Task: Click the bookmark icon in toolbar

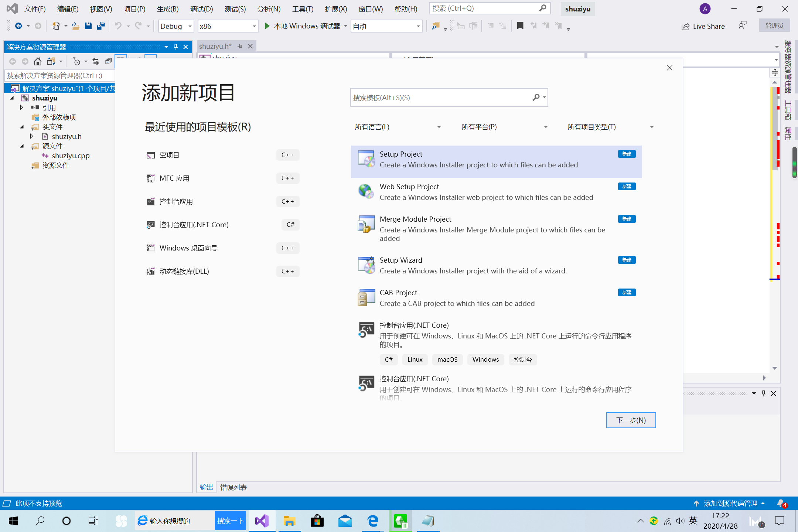Action: (x=520, y=26)
